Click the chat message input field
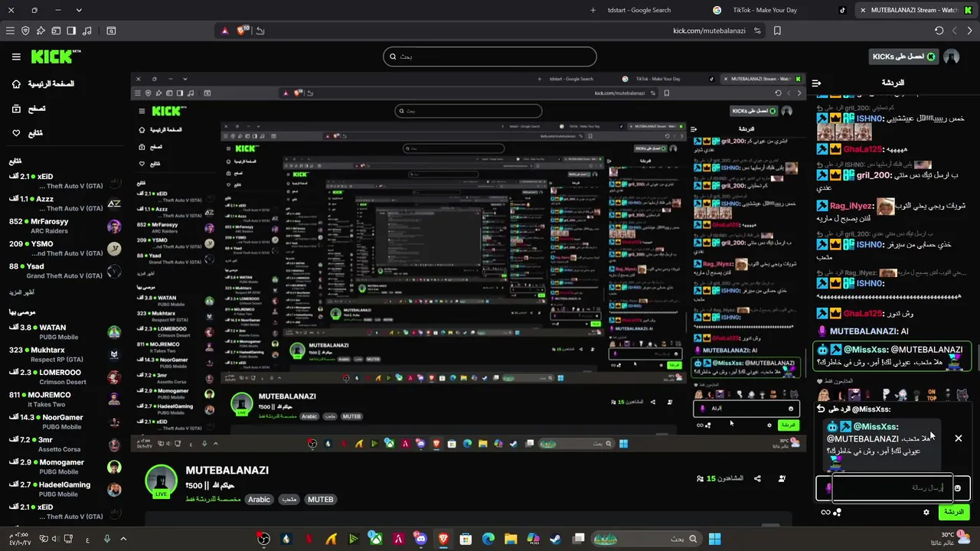Viewport: 980px width, 551px height. tap(893, 487)
